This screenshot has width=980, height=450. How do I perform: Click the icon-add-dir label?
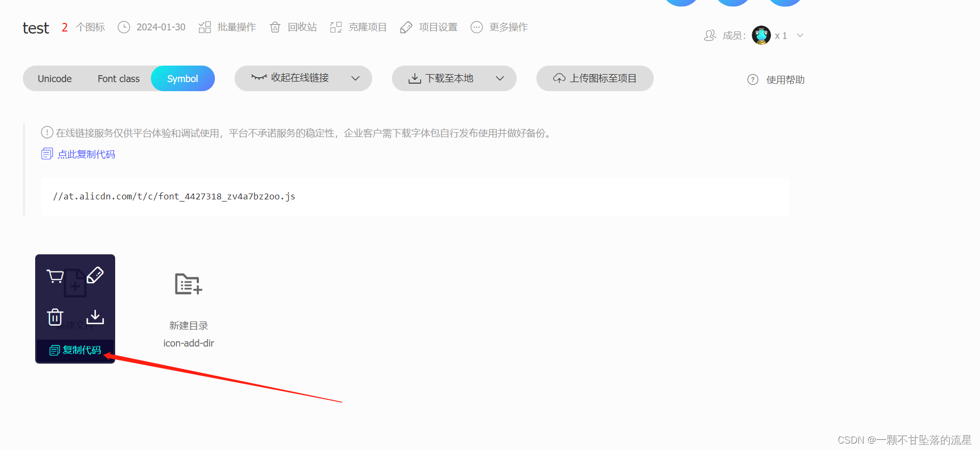[x=189, y=343]
